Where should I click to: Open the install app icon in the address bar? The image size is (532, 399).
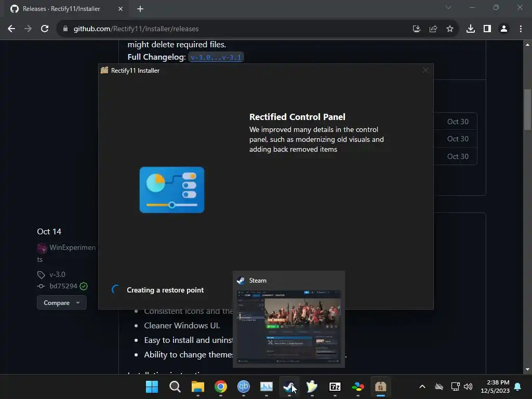(x=416, y=29)
